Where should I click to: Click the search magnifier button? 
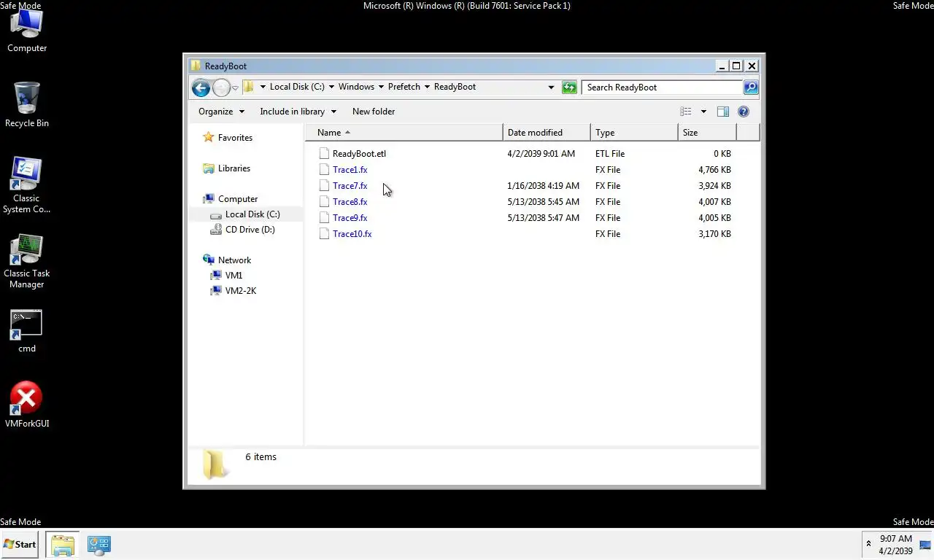(750, 87)
